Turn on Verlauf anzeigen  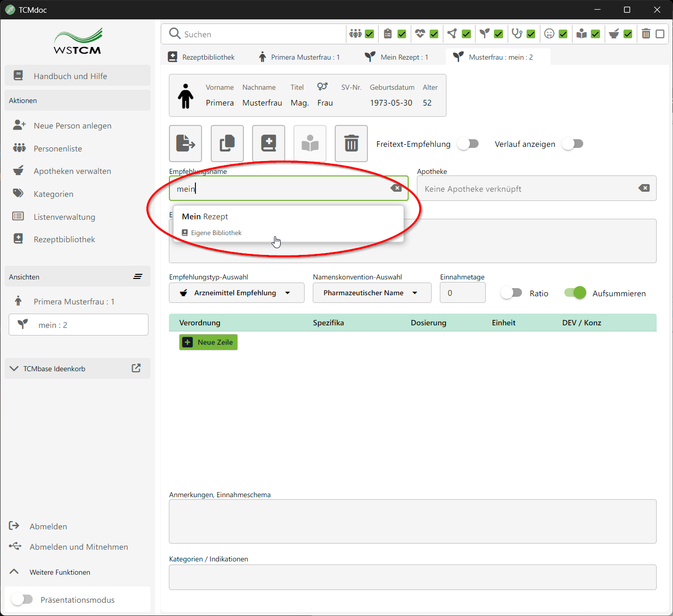572,144
